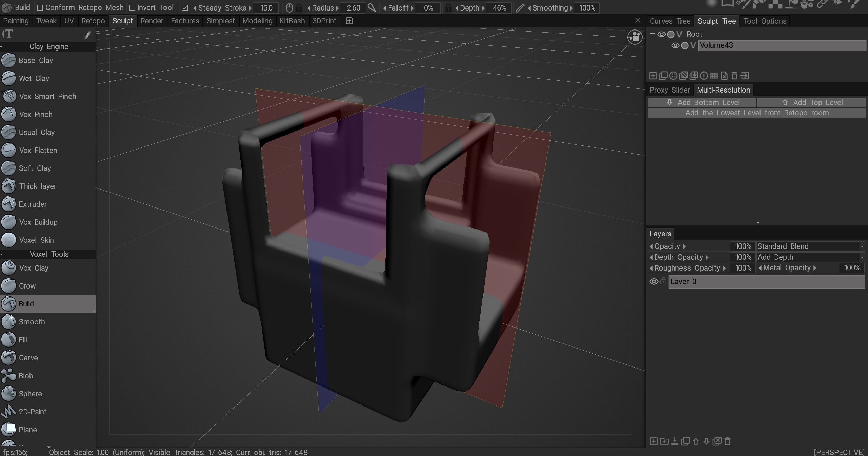Click the Smoothing 100% value slider
Screen dimensions: 868x456
(x=587, y=8)
